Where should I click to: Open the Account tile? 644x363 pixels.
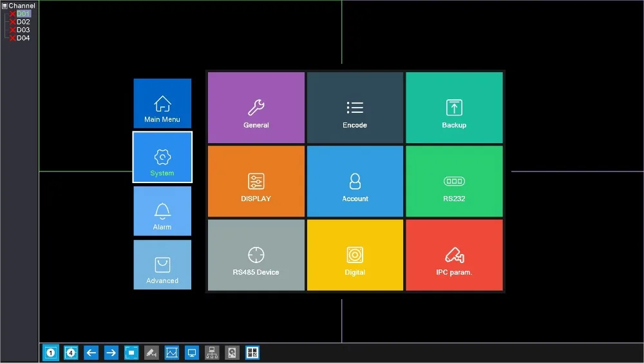(355, 181)
